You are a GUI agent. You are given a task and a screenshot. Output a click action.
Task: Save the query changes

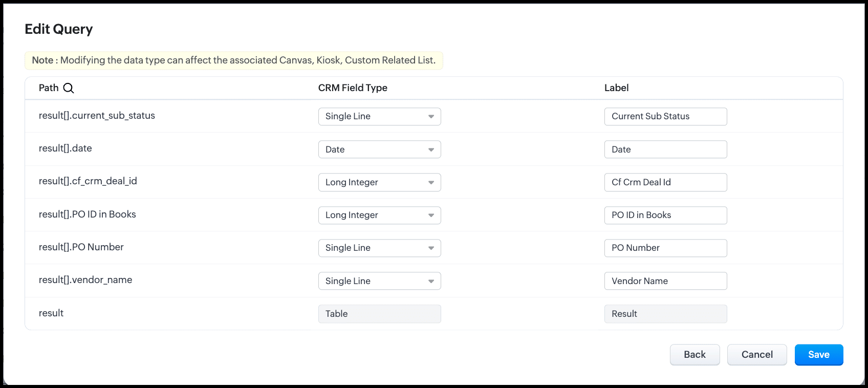(818, 355)
